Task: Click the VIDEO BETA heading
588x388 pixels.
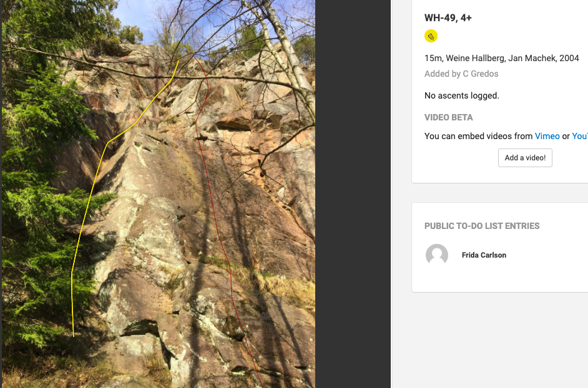Action: point(449,117)
